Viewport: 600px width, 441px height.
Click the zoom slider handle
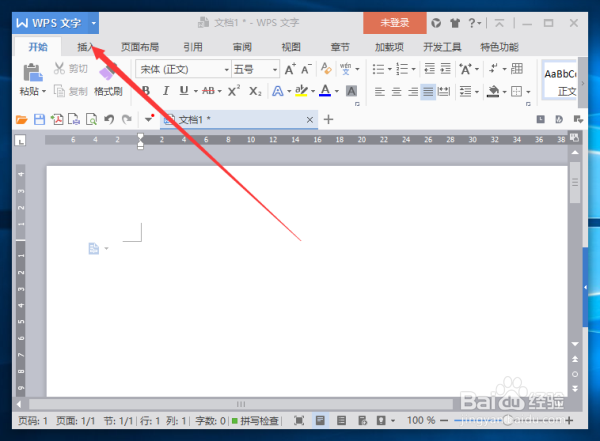point(508,420)
